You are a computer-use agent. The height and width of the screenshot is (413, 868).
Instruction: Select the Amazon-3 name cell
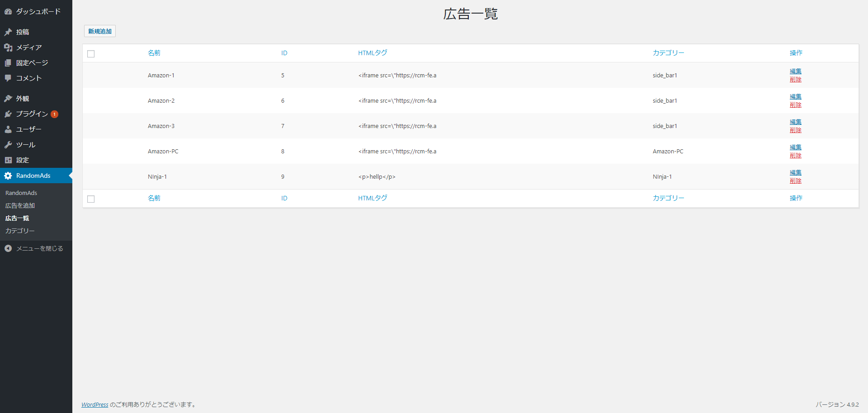point(161,126)
